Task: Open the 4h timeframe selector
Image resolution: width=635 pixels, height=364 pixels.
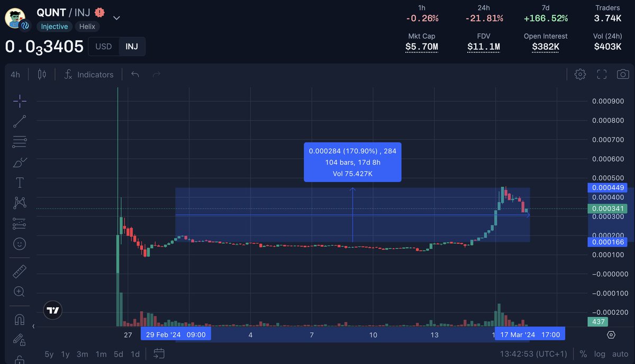Action: 15,74
